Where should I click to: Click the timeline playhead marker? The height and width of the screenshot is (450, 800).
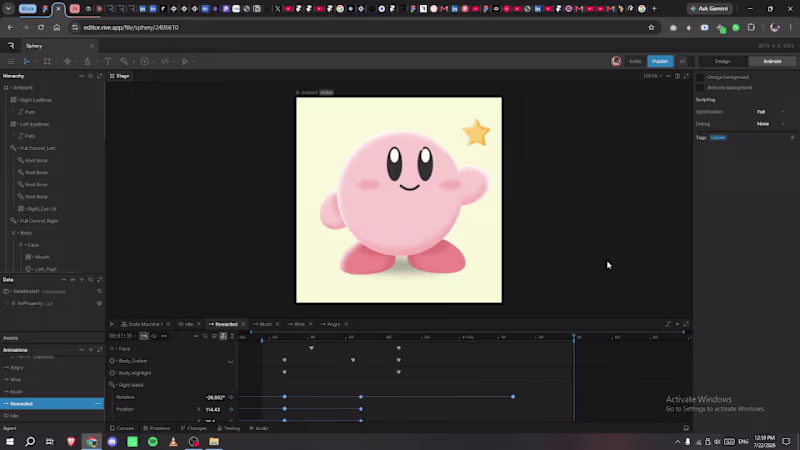tap(574, 337)
